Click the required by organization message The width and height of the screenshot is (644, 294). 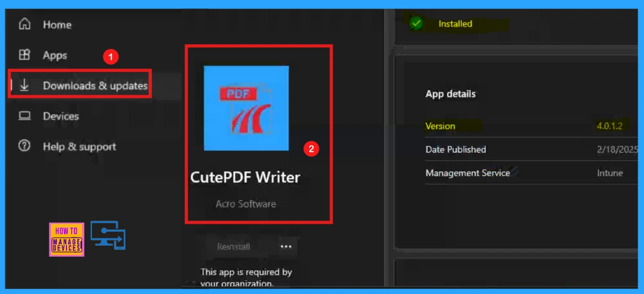click(x=246, y=278)
